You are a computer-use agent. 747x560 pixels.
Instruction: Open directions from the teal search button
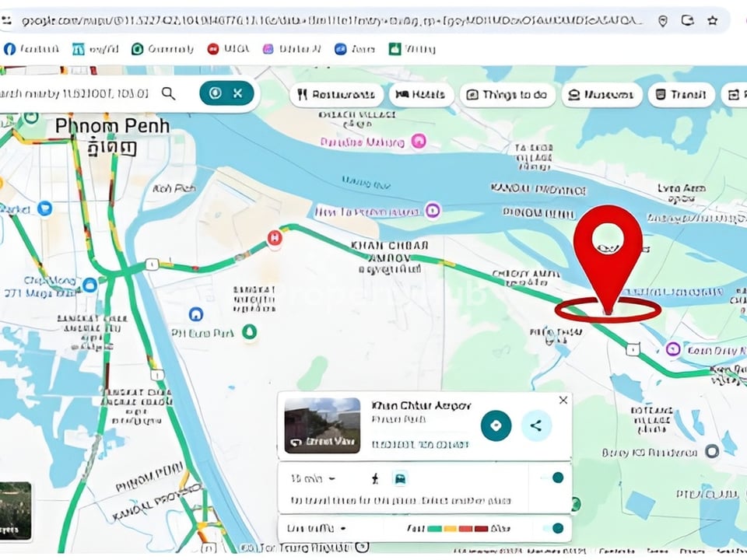click(x=216, y=93)
